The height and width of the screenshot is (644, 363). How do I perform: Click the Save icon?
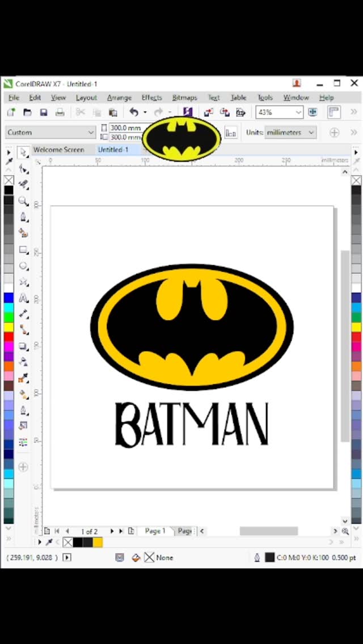pos(44,112)
